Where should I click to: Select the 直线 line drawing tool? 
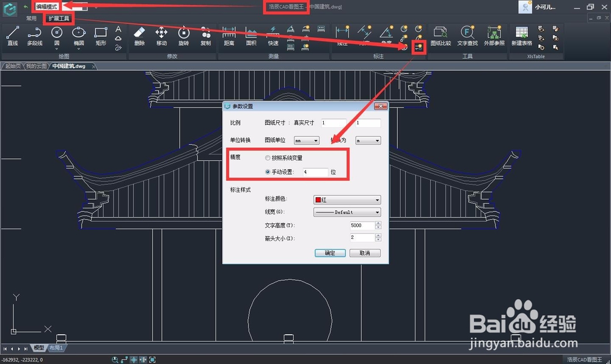click(x=13, y=36)
